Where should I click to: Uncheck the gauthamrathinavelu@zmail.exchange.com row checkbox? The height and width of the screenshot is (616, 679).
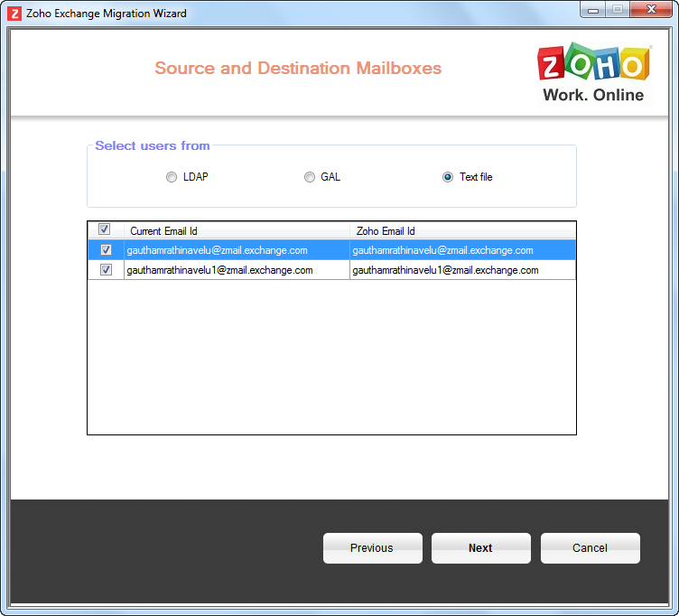(x=106, y=250)
